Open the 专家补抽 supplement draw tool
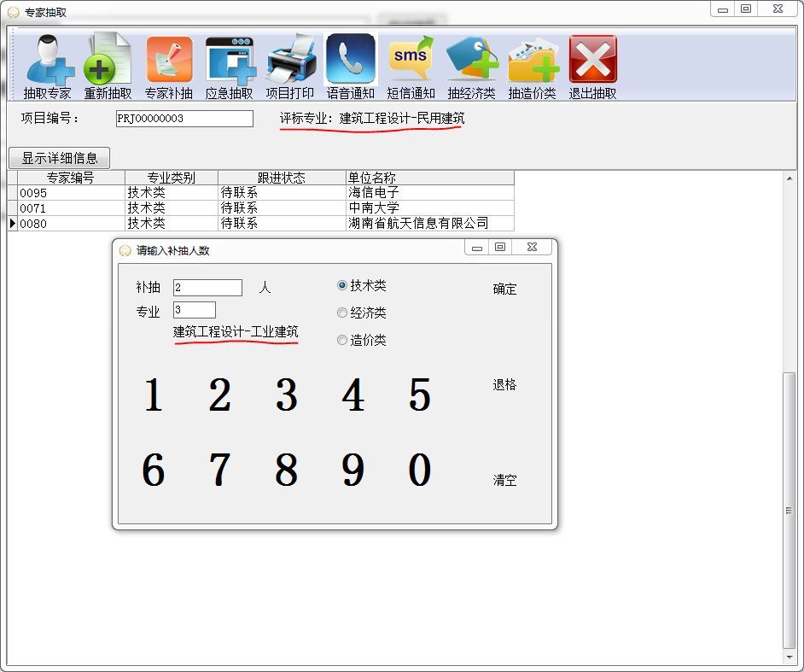 pyautogui.click(x=169, y=66)
